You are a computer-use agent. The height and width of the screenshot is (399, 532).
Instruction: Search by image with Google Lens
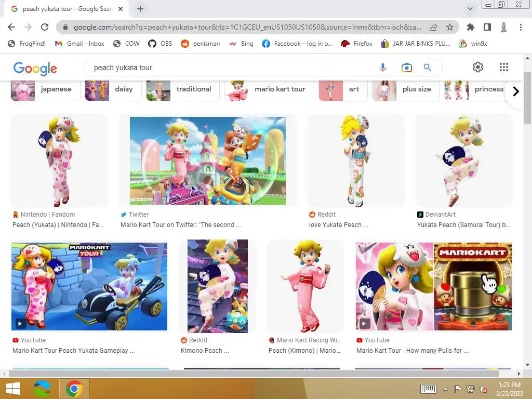406,68
